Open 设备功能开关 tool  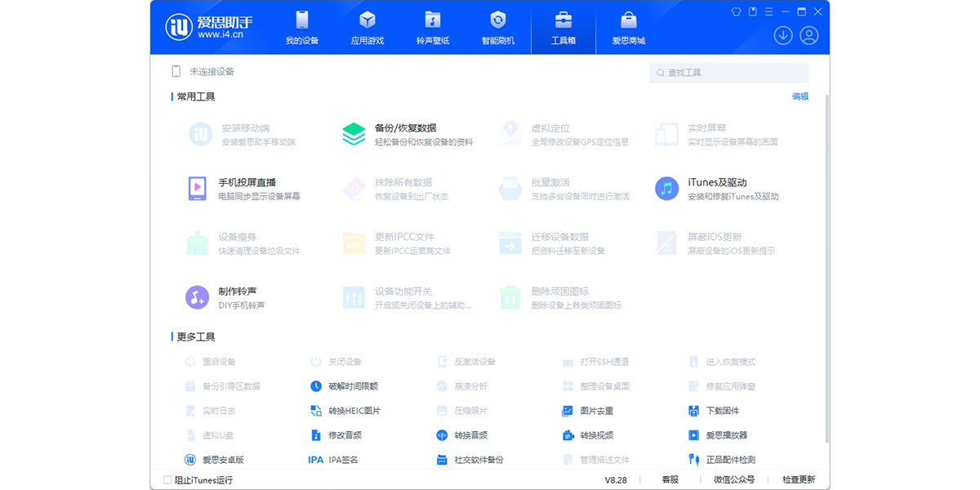tap(408, 297)
